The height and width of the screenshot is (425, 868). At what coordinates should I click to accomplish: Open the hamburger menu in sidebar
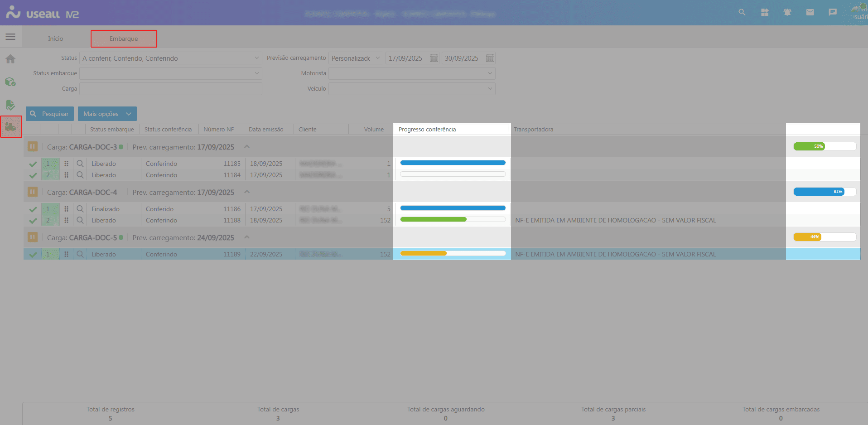click(x=10, y=37)
